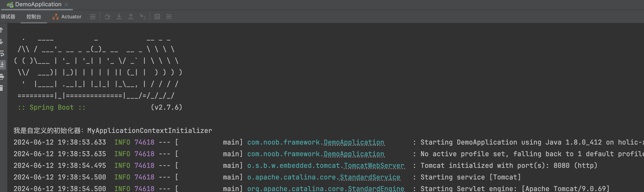Switch to the 调试器 tab
644x192 pixels.
(8, 17)
